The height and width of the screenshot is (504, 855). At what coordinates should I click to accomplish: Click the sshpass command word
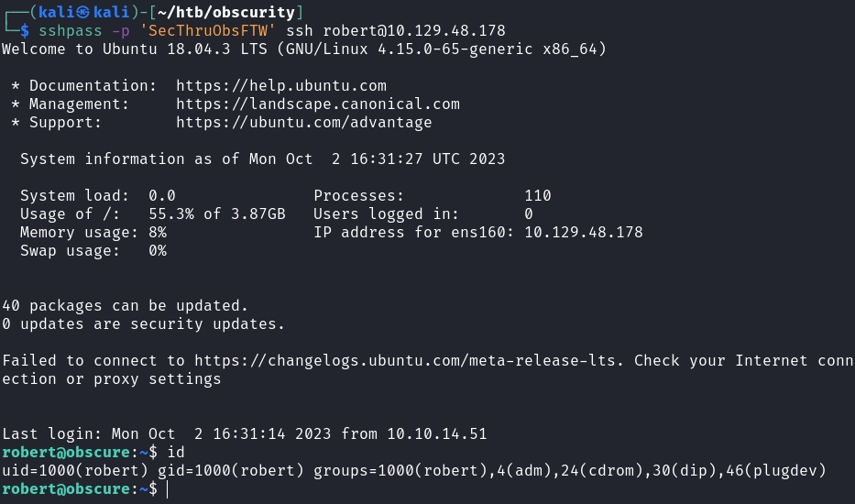coord(71,31)
